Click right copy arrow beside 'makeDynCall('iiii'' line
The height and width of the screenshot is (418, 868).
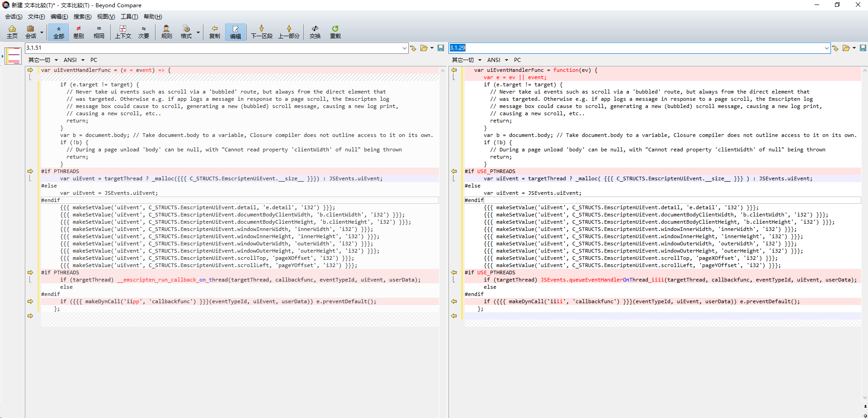pos(454,301)
